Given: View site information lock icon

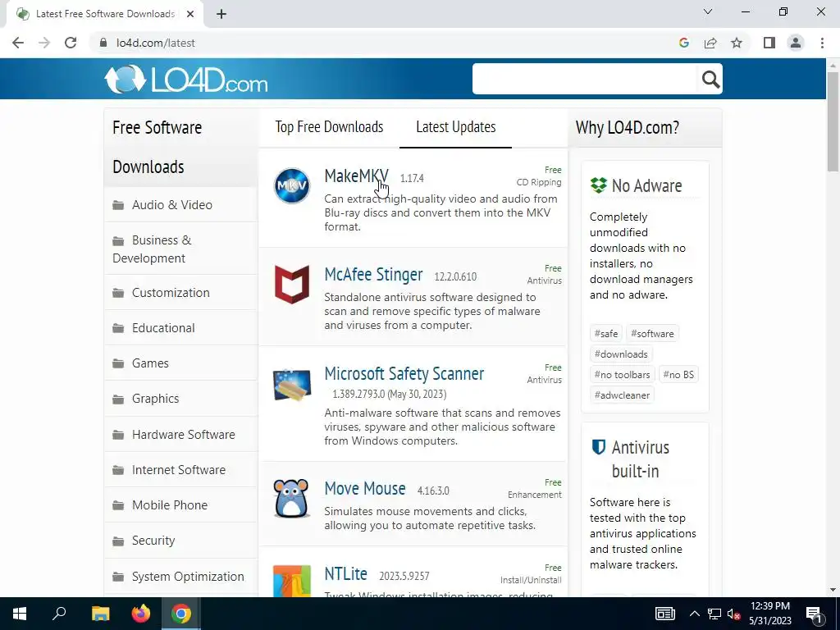Looking at the screenshot, I should click(x=103, y=43).
